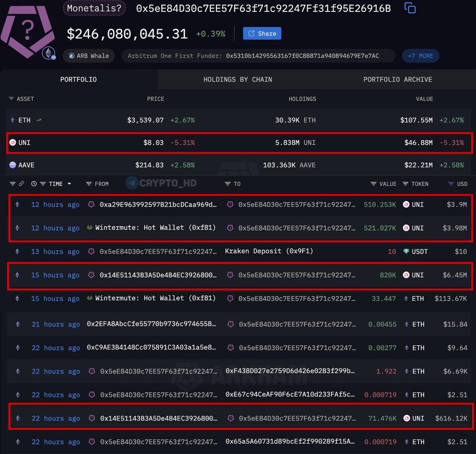
Task: Open the 21 hours ago transaction link
Action: coord(56,324)
